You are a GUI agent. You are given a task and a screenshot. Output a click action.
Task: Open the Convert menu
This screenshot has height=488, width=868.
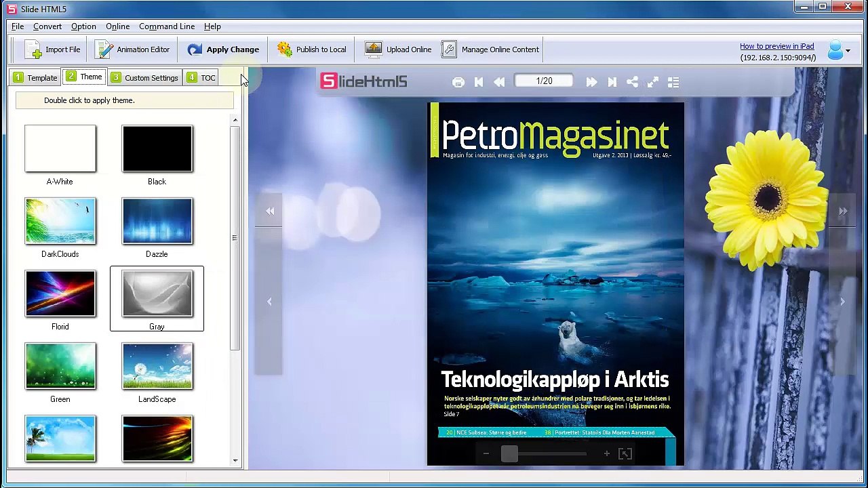(47, 26)
